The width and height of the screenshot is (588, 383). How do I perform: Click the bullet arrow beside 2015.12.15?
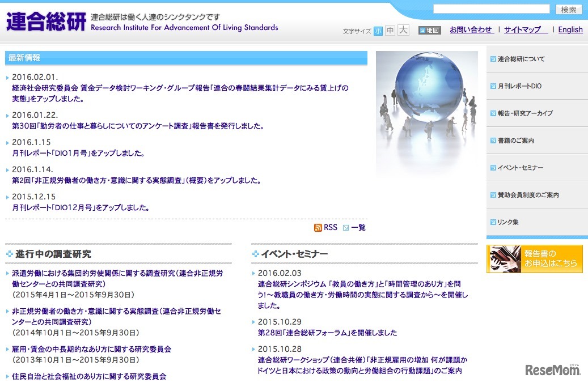7,197
